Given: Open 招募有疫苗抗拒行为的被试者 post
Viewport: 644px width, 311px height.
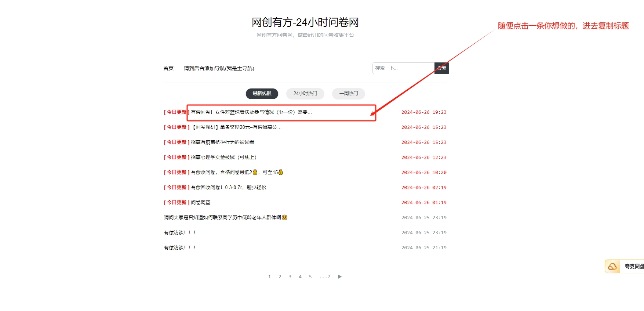Looking at the screenshot, I should click(x=222, y=142).
